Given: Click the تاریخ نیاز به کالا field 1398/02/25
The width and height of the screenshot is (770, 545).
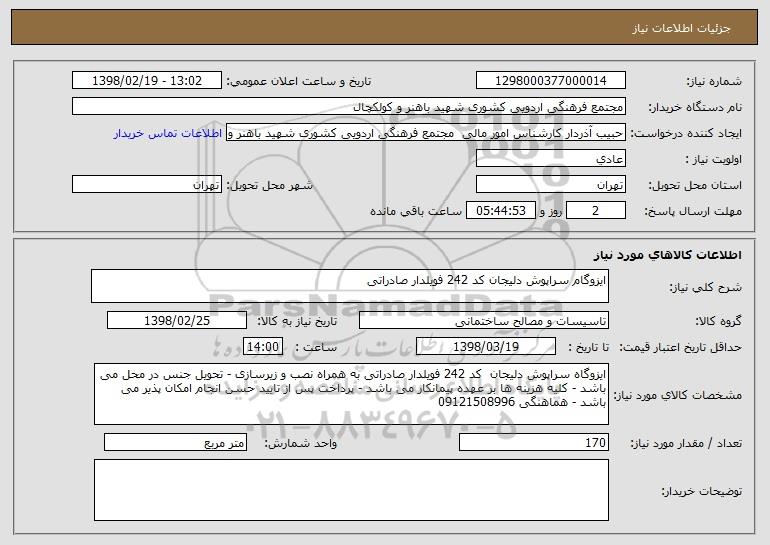Looking at the screenshot, I should point(177,321).
